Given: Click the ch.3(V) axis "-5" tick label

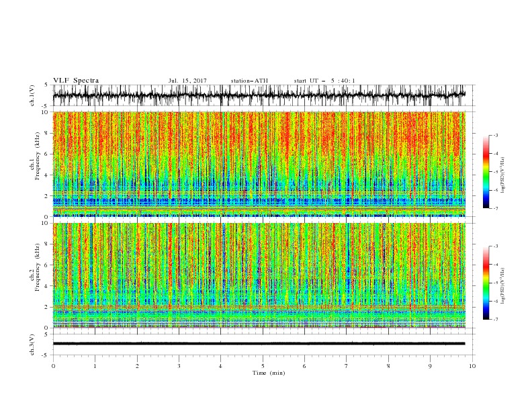Looking at the screenshot, I should point(46,355).
